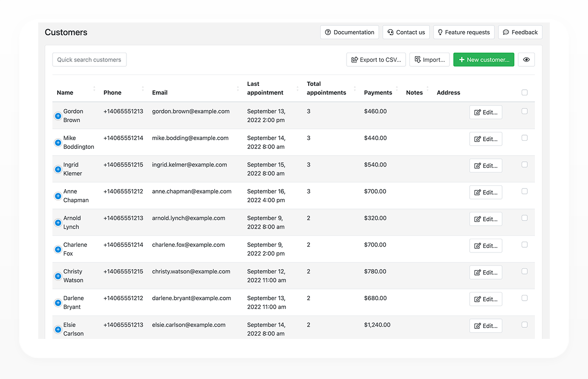
Task: Edit Anne Chapman's customer record
Action: click(486, 192)
